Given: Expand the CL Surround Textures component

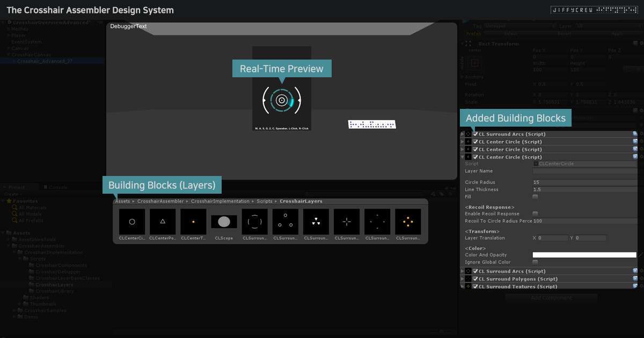Looking at the screenshot, I should click(x=463, y=286).
